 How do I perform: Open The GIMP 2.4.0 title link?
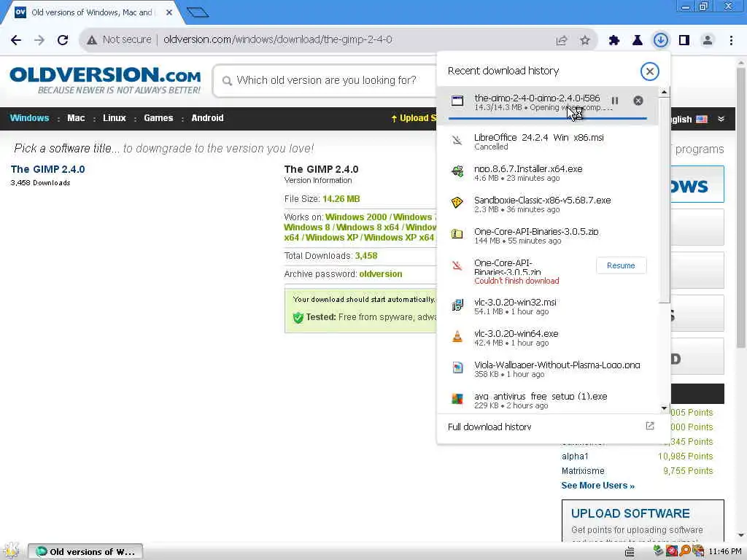pyautogui.click(x=47, y=169)
